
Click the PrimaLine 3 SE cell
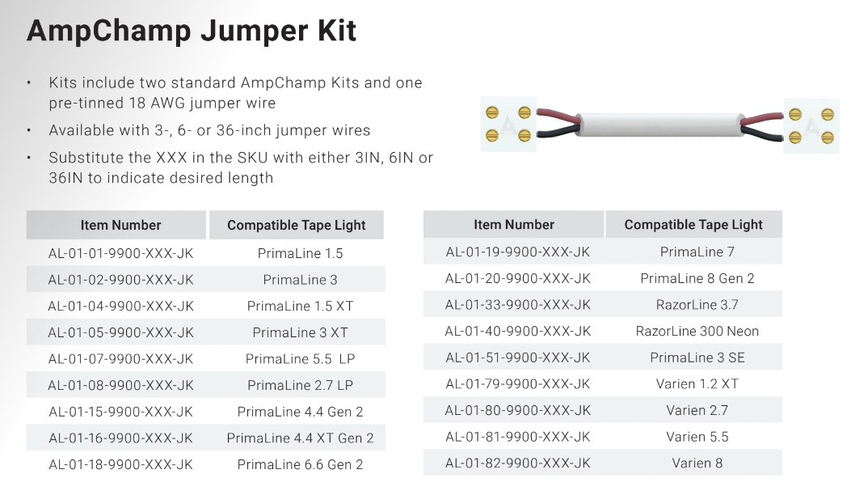tap(697, 357)
